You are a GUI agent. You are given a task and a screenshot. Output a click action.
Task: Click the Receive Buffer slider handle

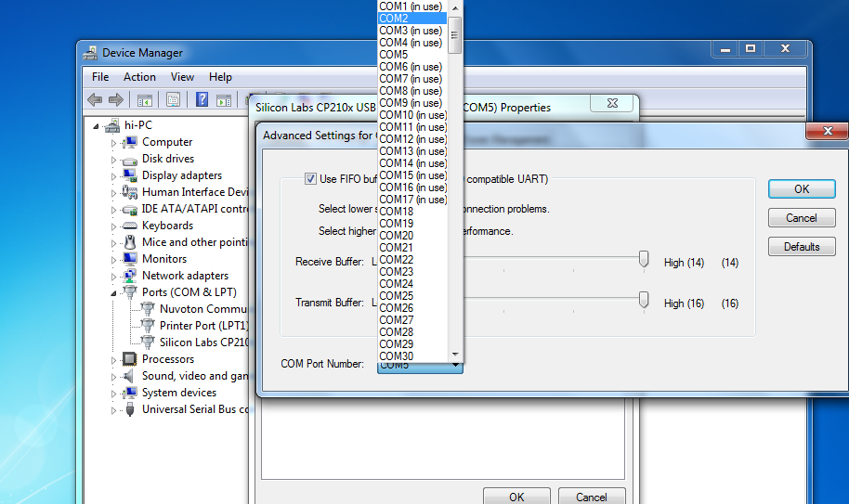point(643,259)
